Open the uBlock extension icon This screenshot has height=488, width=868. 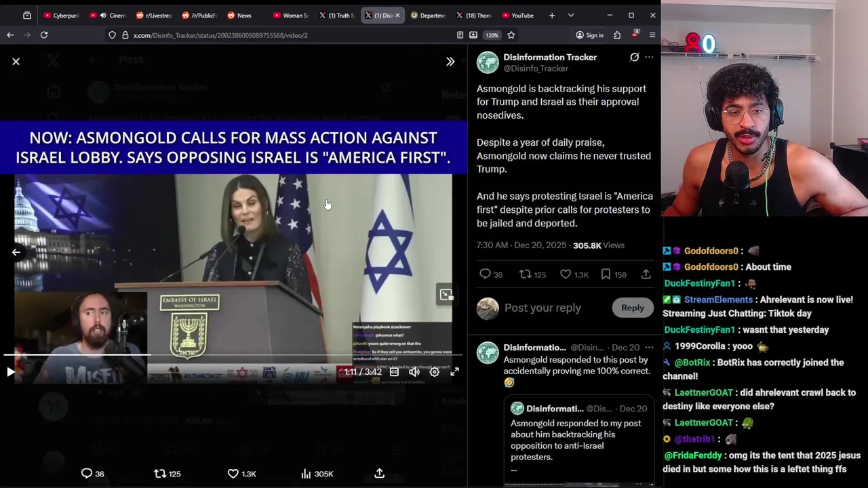tap(635, 35)
